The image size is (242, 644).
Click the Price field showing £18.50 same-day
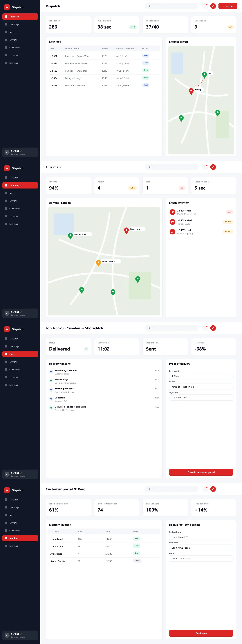coord(201,558)
